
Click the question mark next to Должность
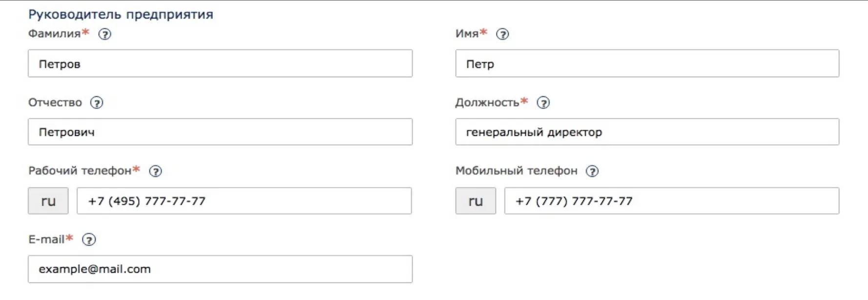click(543, 103)
